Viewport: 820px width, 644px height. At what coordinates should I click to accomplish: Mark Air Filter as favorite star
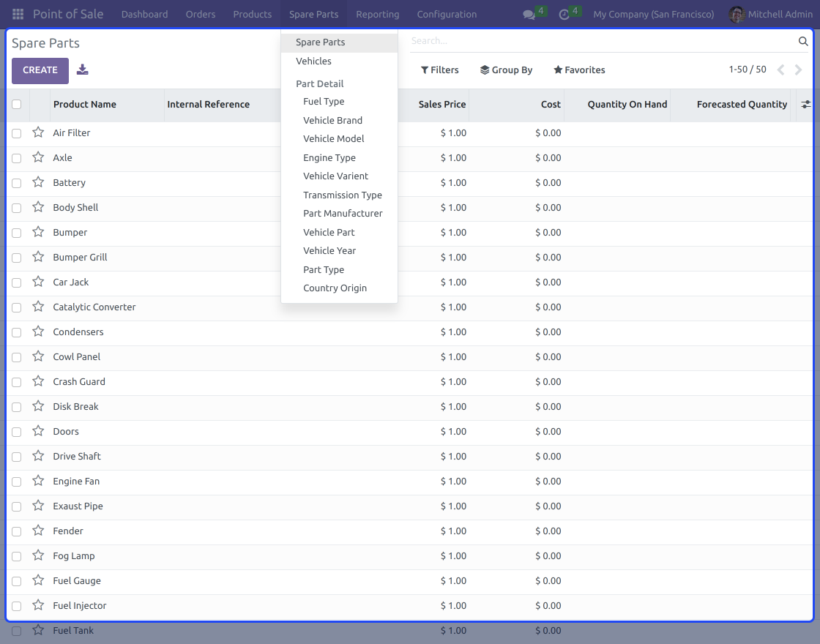pos(38,132)
